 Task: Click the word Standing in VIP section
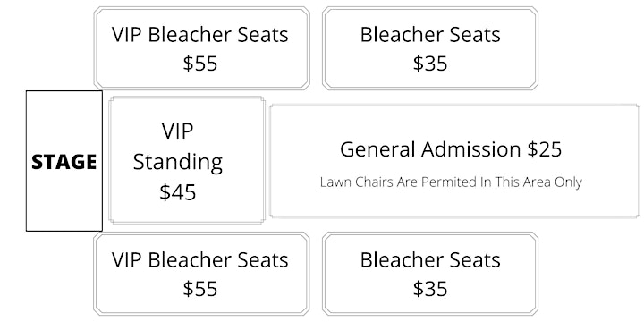(x=178, y=163)
